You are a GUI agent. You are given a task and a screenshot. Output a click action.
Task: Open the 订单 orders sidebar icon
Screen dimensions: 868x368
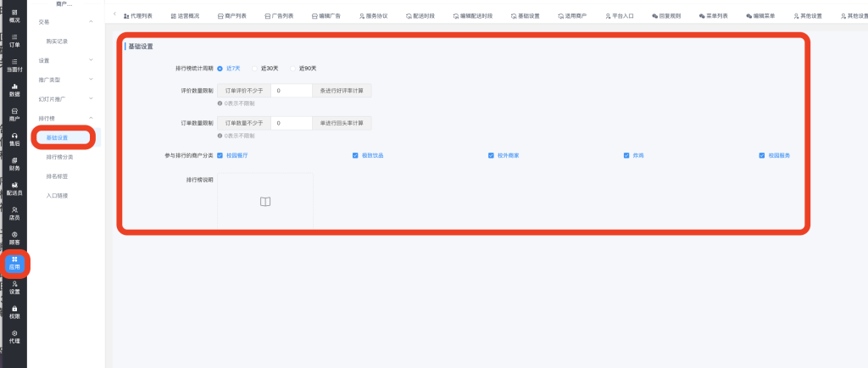14,40
